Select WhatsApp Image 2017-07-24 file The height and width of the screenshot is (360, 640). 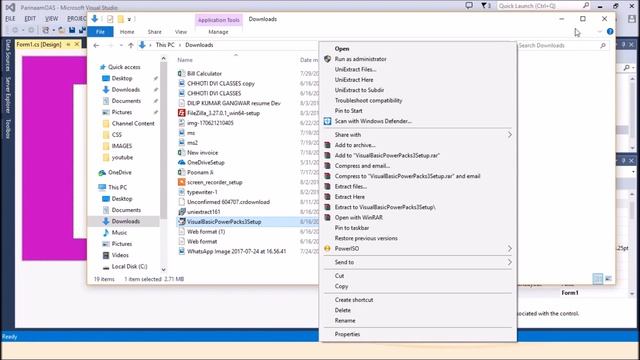click(236, 251)
